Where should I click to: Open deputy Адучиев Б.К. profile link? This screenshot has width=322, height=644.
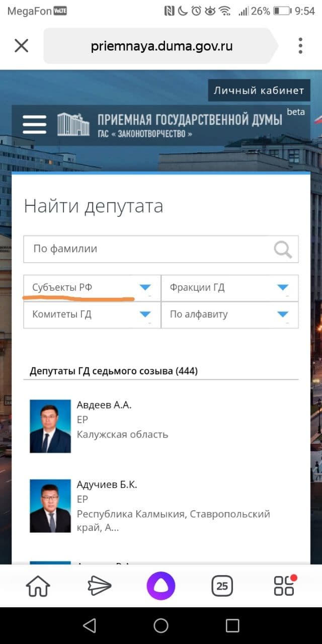pos(107,485)
